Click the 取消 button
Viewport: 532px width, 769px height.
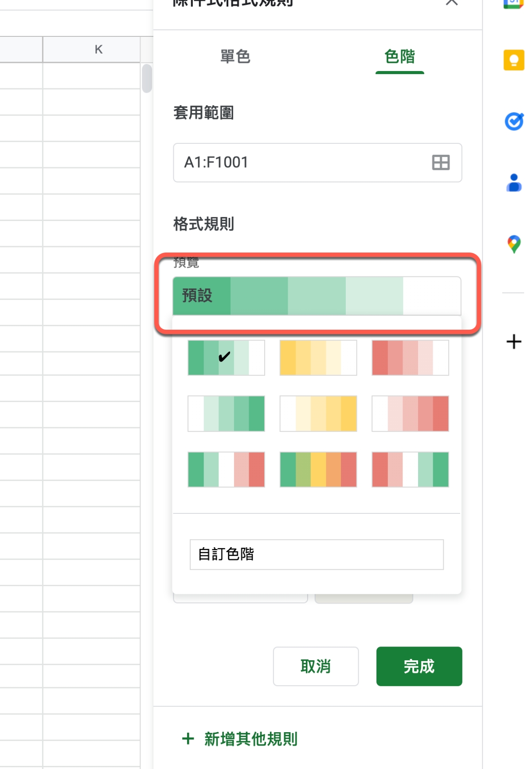point(316,666)
